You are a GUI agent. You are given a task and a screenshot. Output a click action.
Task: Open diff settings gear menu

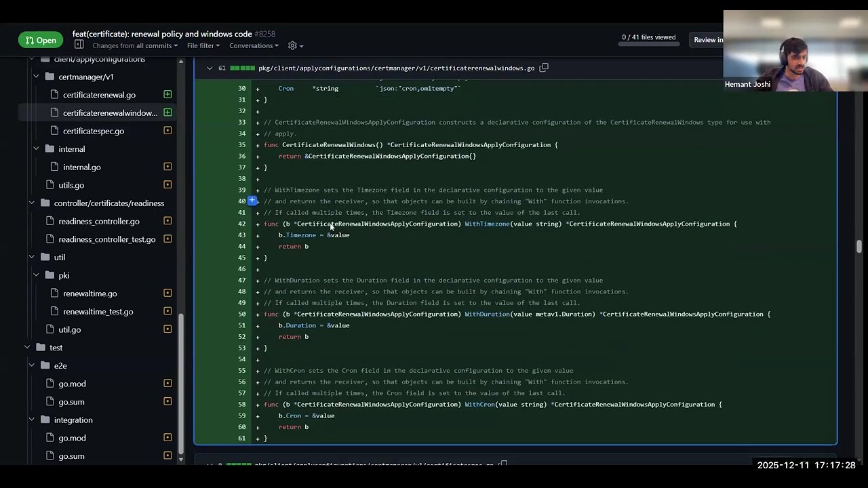point(295,45)
